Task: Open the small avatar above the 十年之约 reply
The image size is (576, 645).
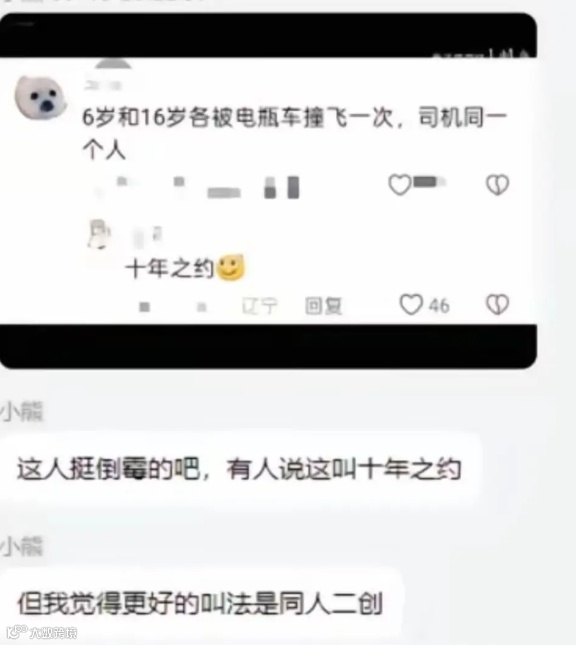Action: [99, 234]
